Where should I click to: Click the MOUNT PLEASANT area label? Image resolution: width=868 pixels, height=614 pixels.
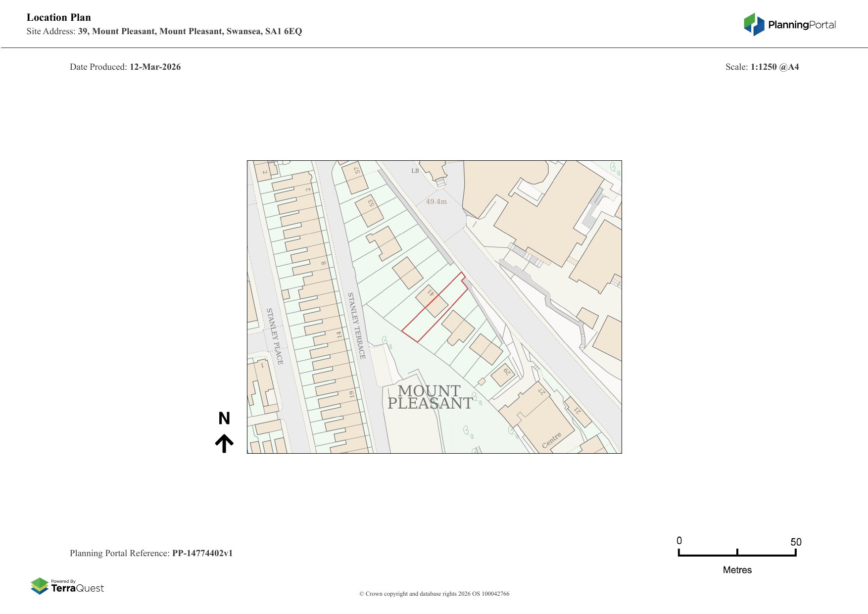click(430, 397)
